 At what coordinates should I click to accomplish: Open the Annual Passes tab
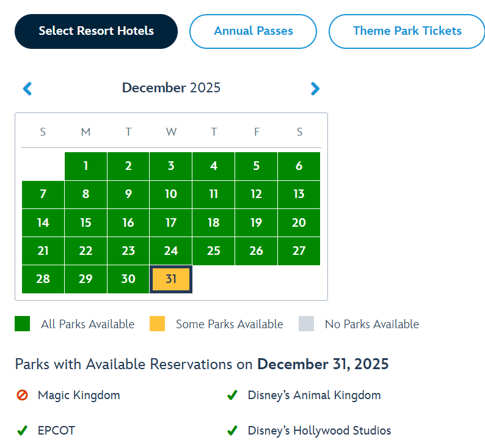point(253,31)
